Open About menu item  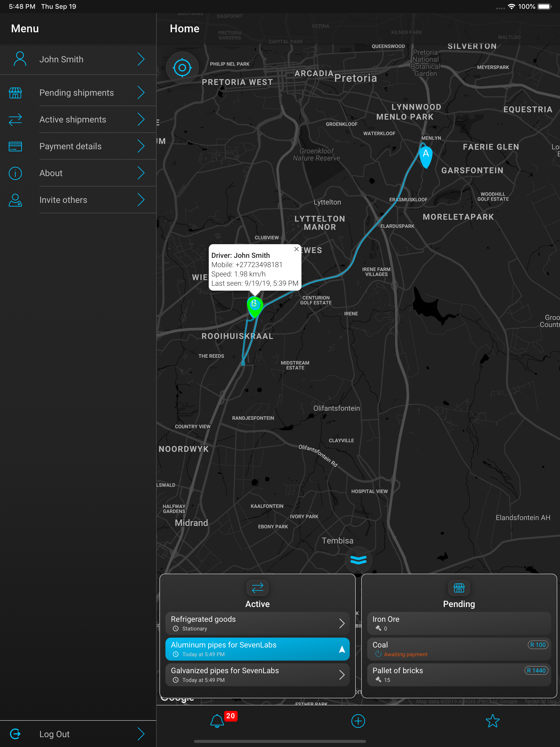pos(78,173)
